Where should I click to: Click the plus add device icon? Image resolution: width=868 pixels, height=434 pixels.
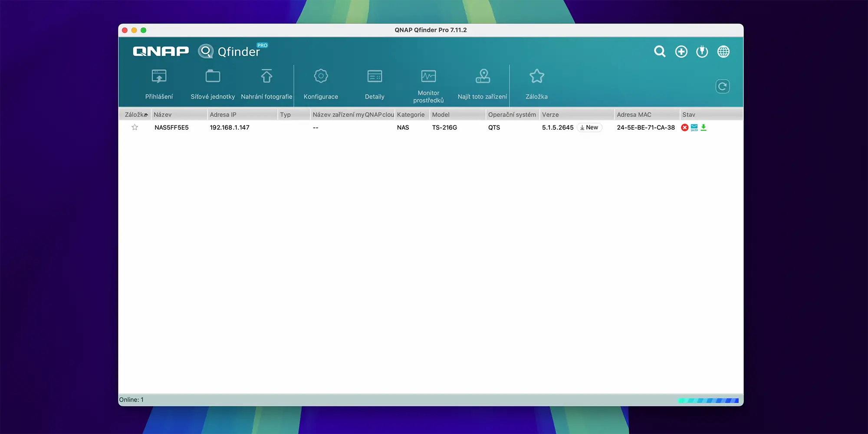coord(681,52)
